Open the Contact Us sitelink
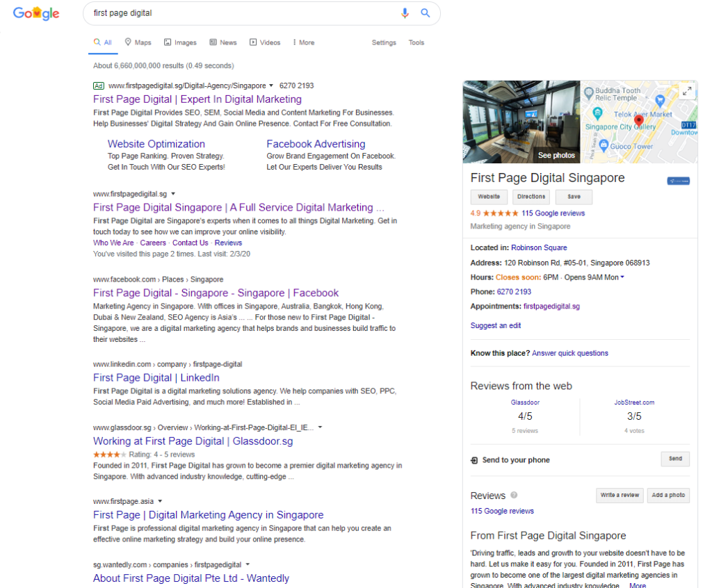Screen dimensions: 712x588 (191, 243)
